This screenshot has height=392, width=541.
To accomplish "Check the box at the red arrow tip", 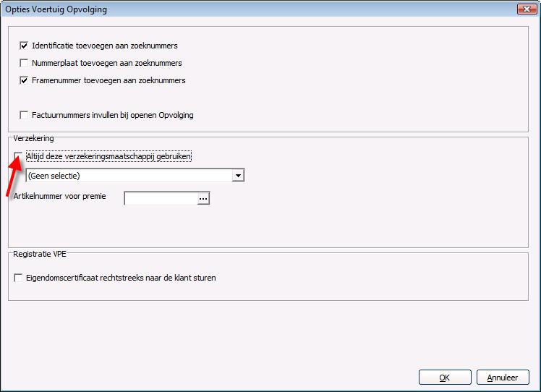I will point(18,156).
